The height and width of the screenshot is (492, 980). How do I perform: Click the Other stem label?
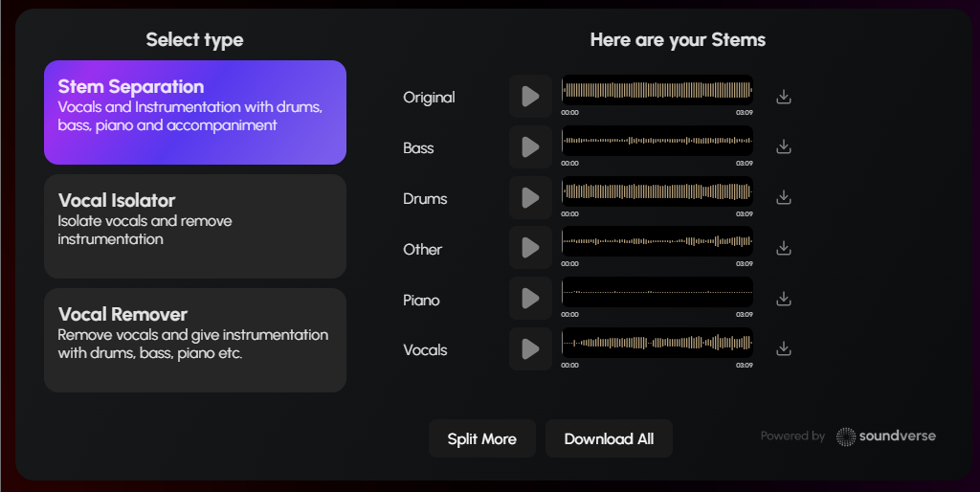point(422,250)
